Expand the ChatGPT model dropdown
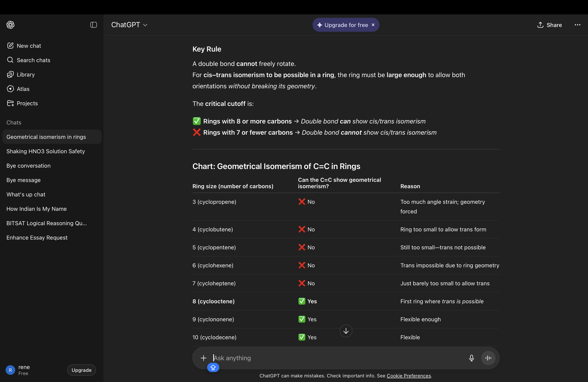The width and height of the screenshot is (588, 382). tap(129, 25)
